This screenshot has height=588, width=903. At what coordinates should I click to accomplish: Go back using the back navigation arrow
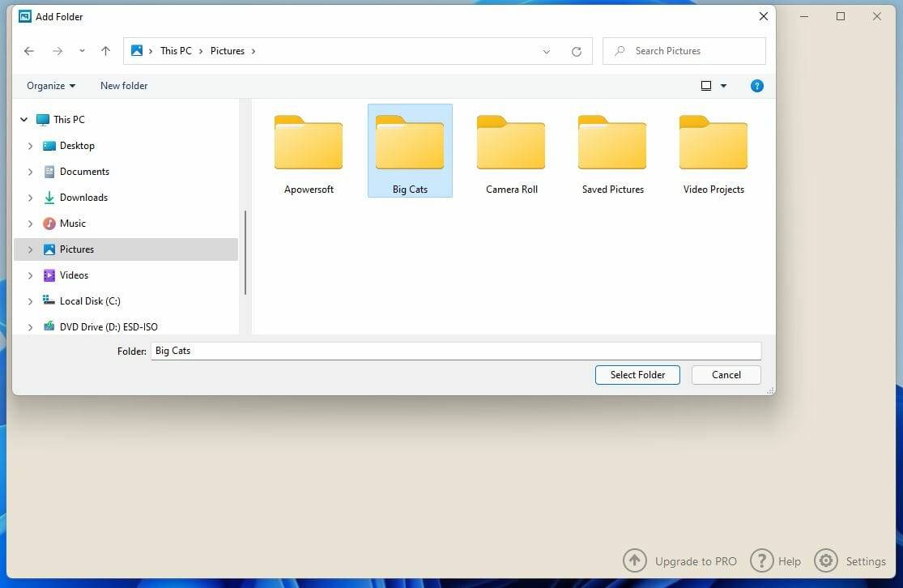click(x=29, y=50)
